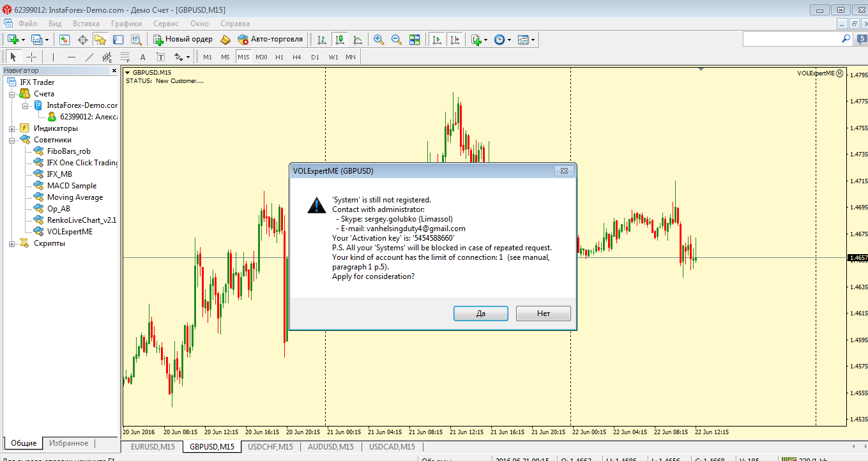The height and width of the screenshot is (461, 868).
Task: Switch timeframe to M5
Action: click(225, 57)
